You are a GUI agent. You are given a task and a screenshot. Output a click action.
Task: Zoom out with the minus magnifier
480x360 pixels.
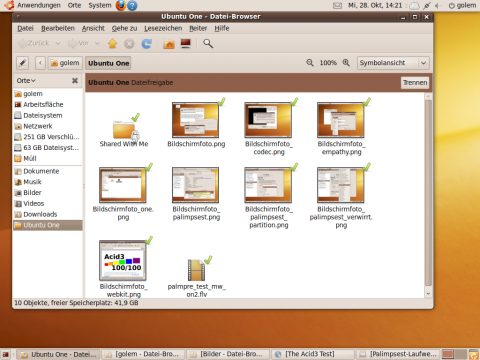tap(310, 63)
